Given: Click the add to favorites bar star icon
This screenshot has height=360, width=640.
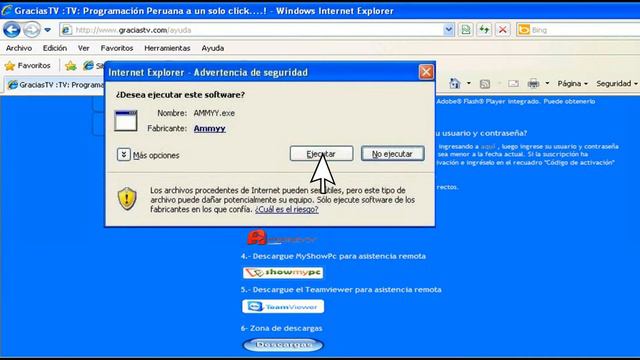Looking at the screenshot, I should pyautogui.click(x=71, y=65).
